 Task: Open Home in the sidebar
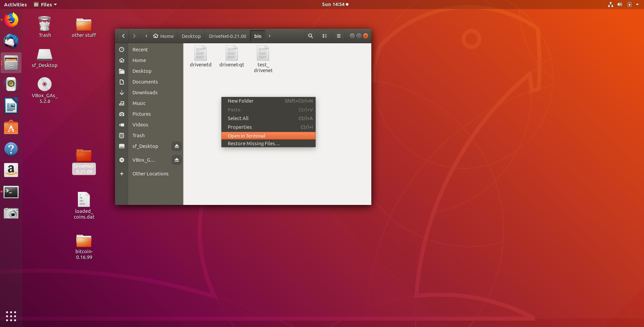(x=149, y=60)
